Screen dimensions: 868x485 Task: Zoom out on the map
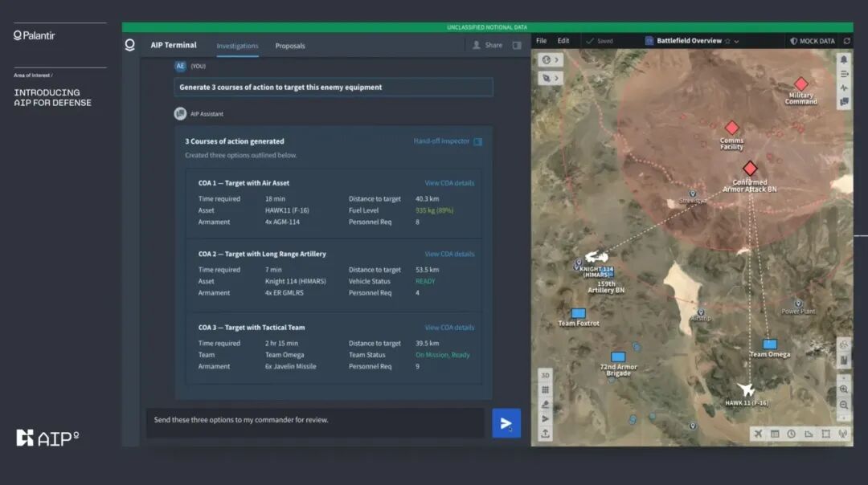click(844, 405)
